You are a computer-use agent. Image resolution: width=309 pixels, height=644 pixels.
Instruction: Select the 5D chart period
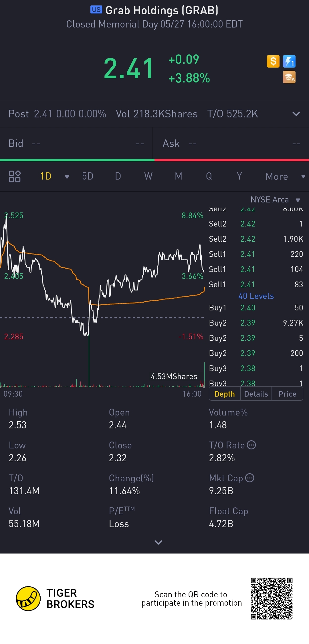tap(88, 176)
